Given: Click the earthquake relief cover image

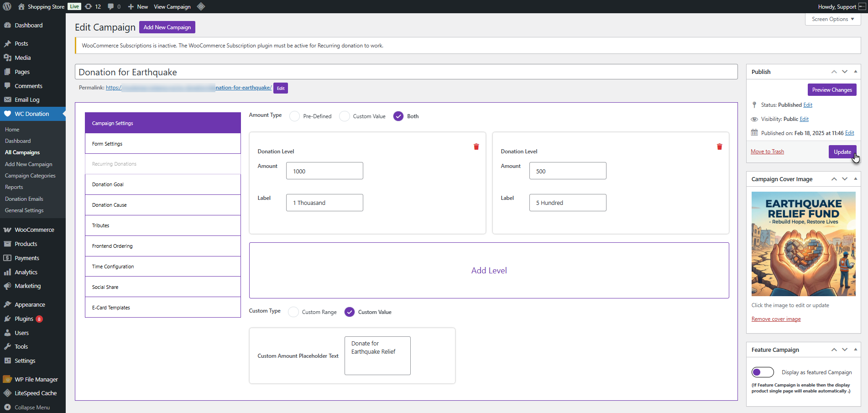Looking at the screenshot, I should (x=803, y=244).
